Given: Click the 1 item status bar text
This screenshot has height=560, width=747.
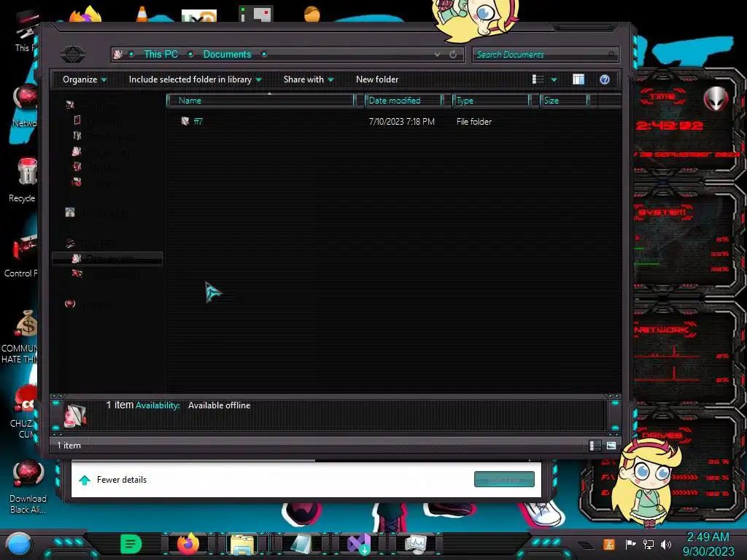Looking at the screenshot, I should click(69, 446).
